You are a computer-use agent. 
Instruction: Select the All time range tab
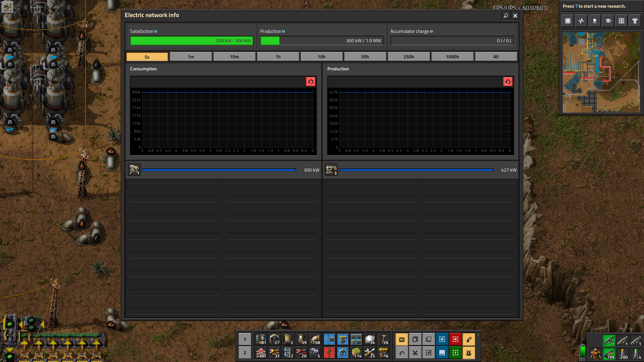(496, 57)
